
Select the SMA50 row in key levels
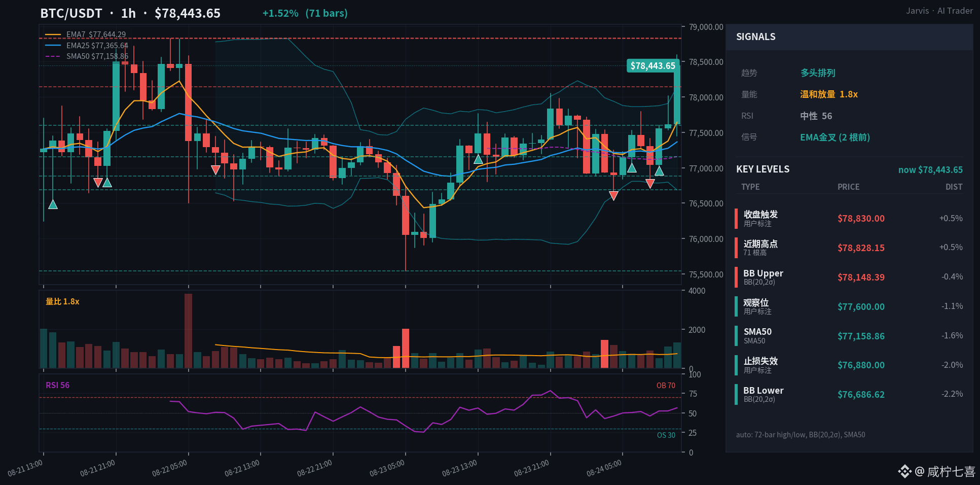(x=849, y=336)
